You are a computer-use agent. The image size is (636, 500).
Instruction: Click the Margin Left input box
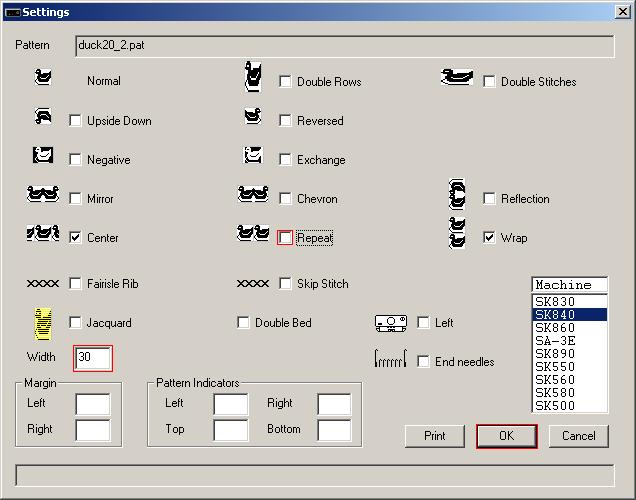(x=93, y=404)
